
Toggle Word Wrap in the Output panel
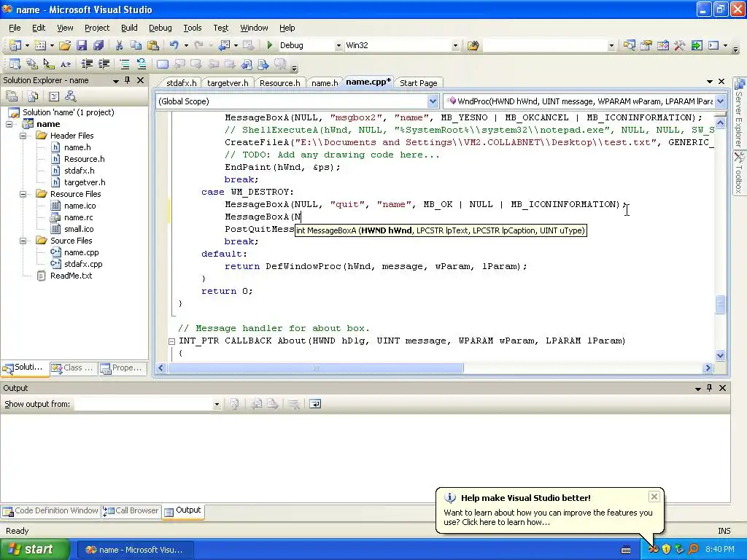click(x=315, y=404)
